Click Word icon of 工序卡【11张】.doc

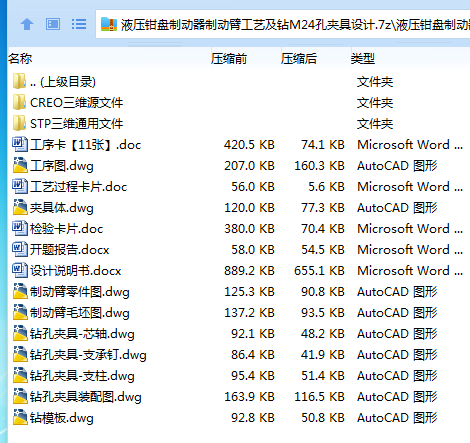20,144
